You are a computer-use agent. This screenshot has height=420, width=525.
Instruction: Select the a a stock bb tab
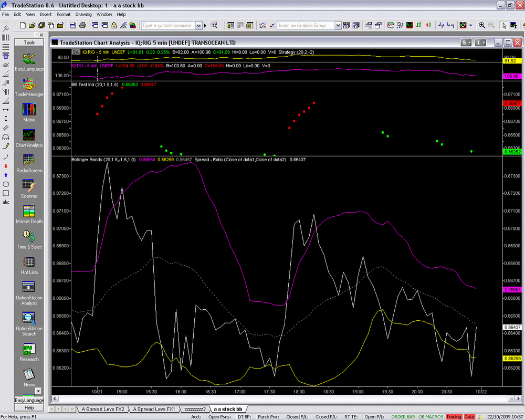pos(228,409)
